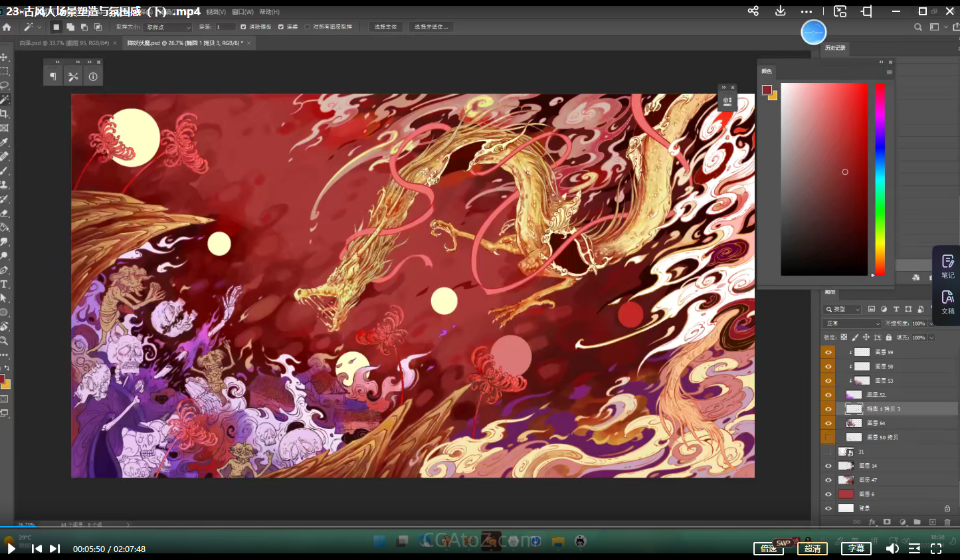The height and width of the screenshot is (560, 960).
Task: Pick the Eyedropper tool
Action: 4,142
